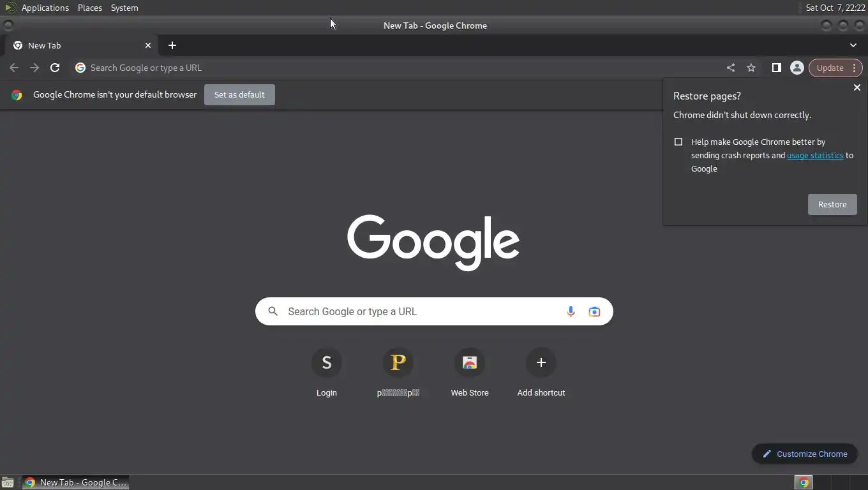Open the side panel icon
The height and width of the screenshot is (490, 868).
pos(776,68)
